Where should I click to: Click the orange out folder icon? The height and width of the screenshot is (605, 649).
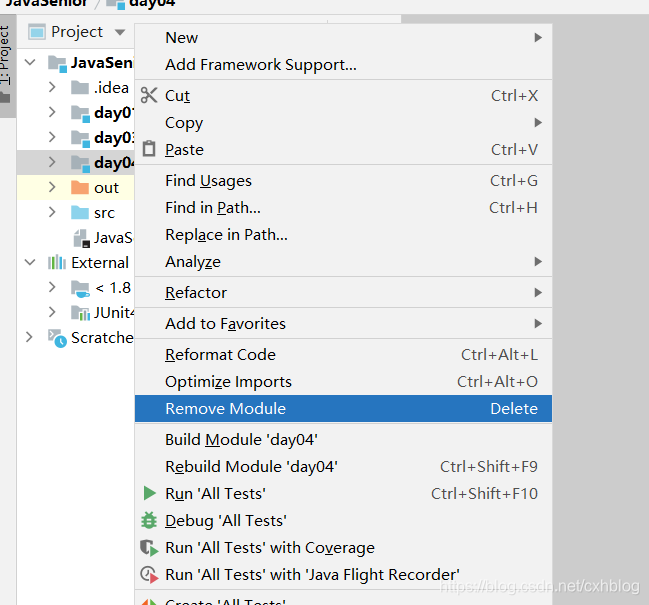[79, 187]
